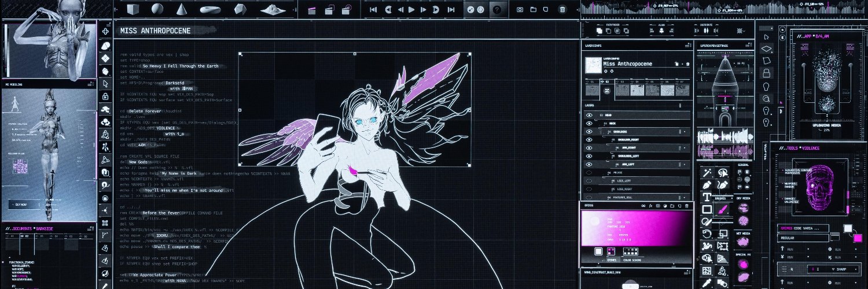
Task: Open the REGULAR font style dropdown
Action: [x=804, y=238]
